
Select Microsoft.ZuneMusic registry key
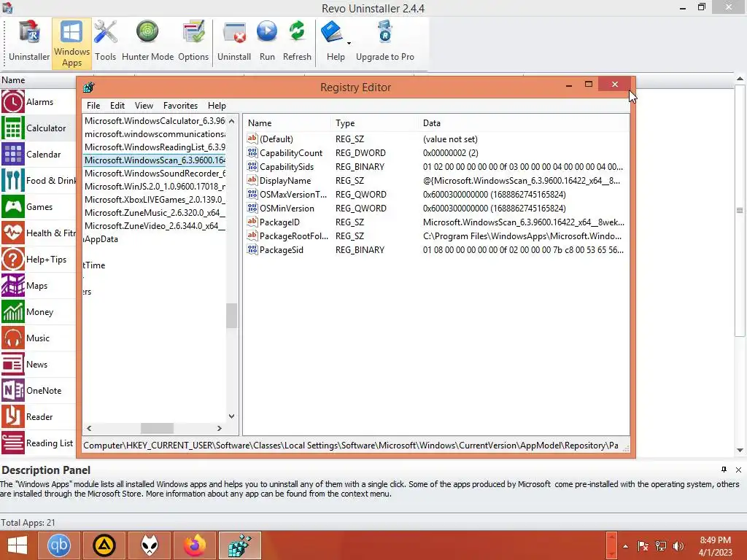click(x=155, y=212)
